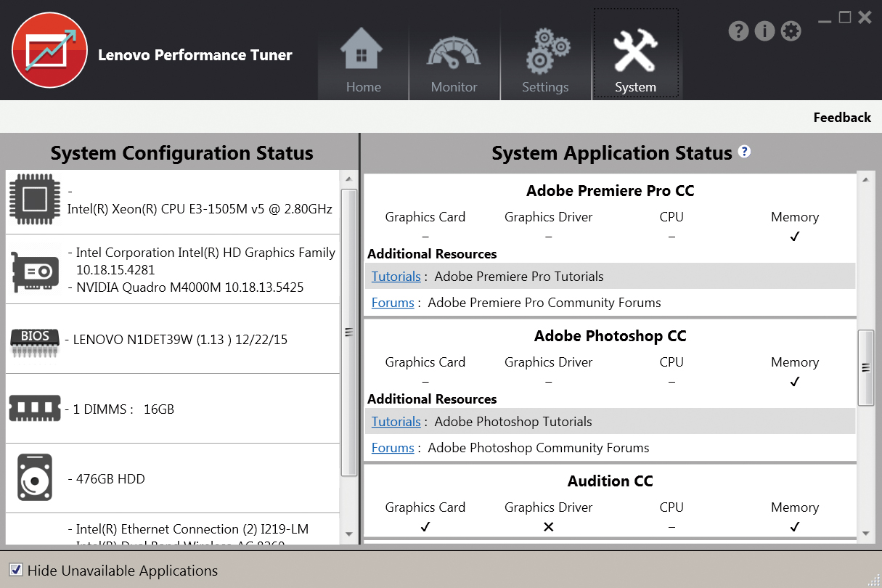Open the Adobe Photoshop Forums link
The width and height of the screenshot is (882, 588).
[393, 448]
